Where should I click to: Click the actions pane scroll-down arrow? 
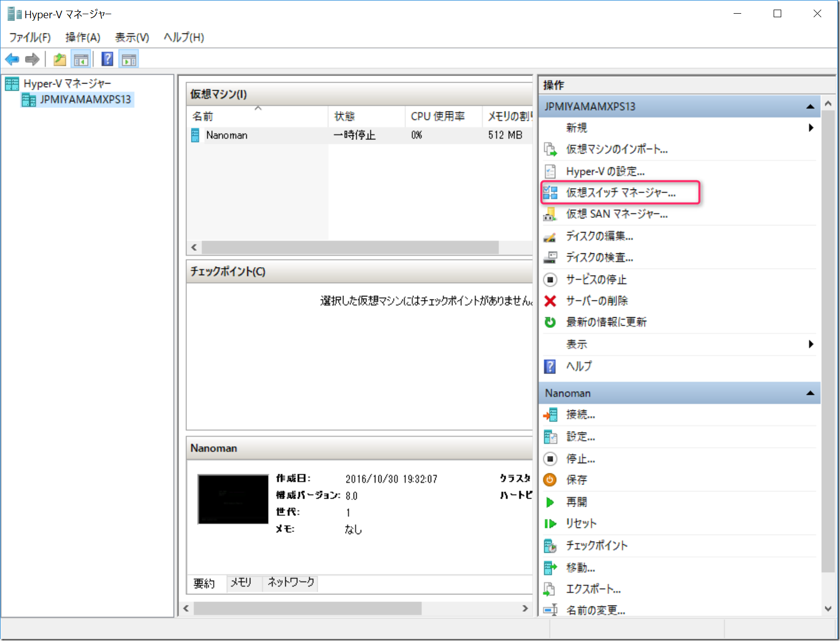(828, 609)
